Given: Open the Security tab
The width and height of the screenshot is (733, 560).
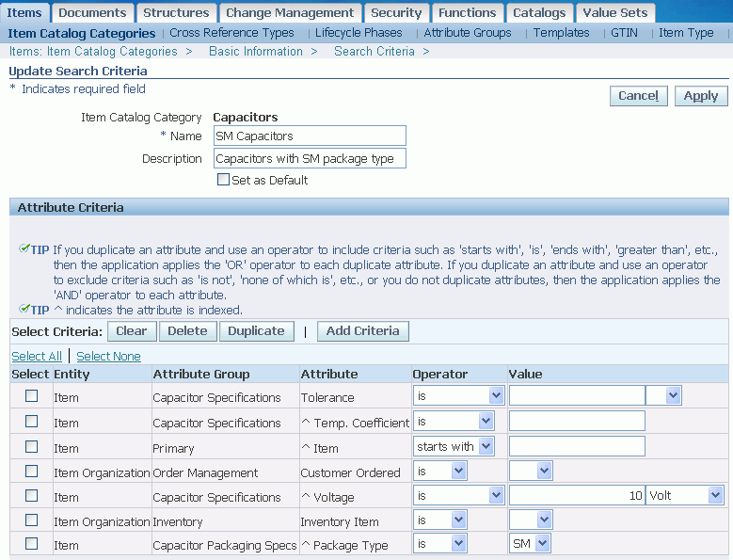Looking at the screenshot, I should click(396, 12).
